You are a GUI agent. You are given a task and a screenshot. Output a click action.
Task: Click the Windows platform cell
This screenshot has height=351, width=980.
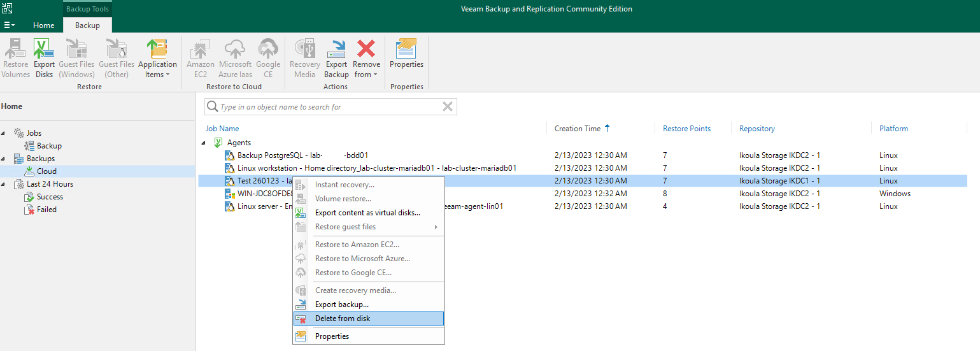click(x=895, y=194)
